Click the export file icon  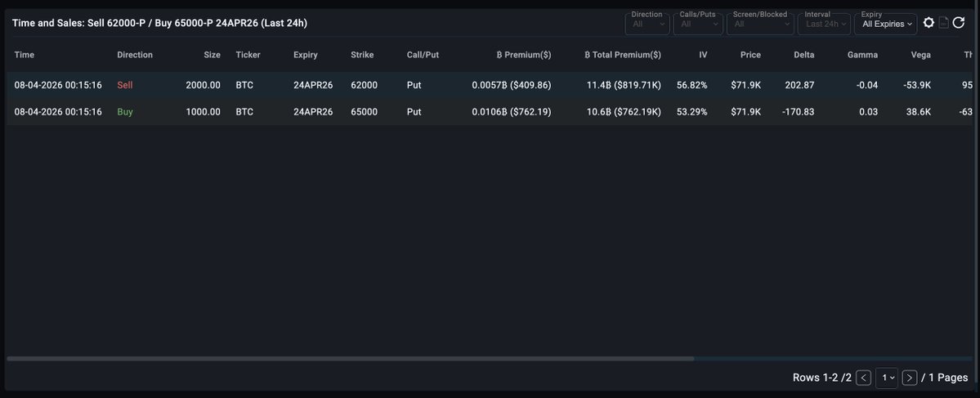tap(943, 23)
